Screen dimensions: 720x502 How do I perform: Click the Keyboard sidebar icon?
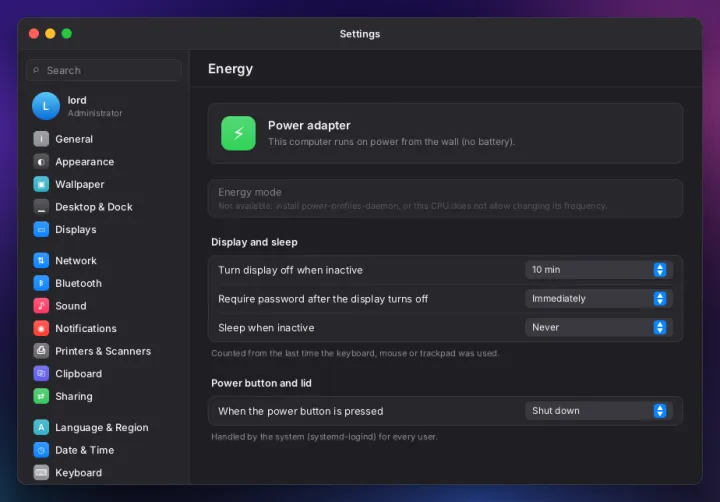point(41,473)
